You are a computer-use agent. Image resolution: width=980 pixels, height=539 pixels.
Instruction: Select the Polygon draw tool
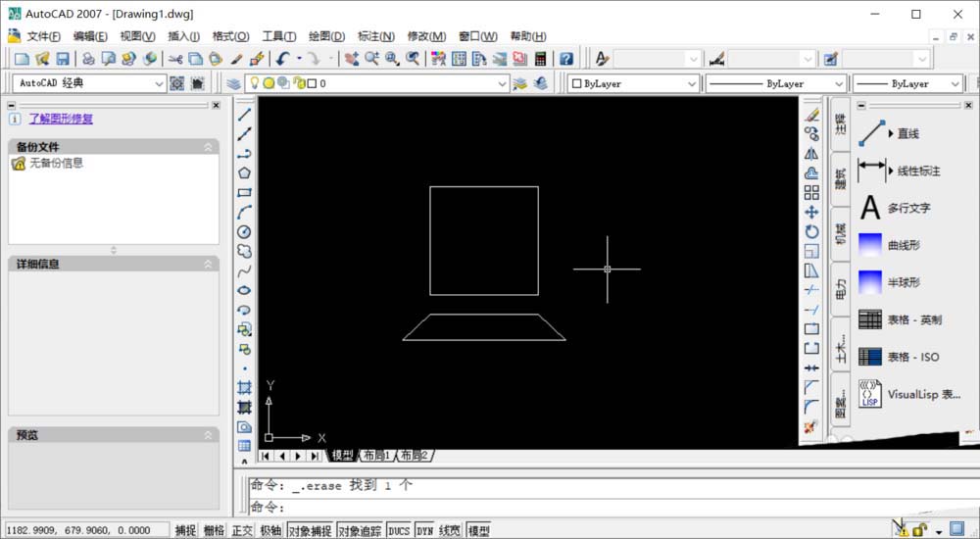click(x=245, y=172)
